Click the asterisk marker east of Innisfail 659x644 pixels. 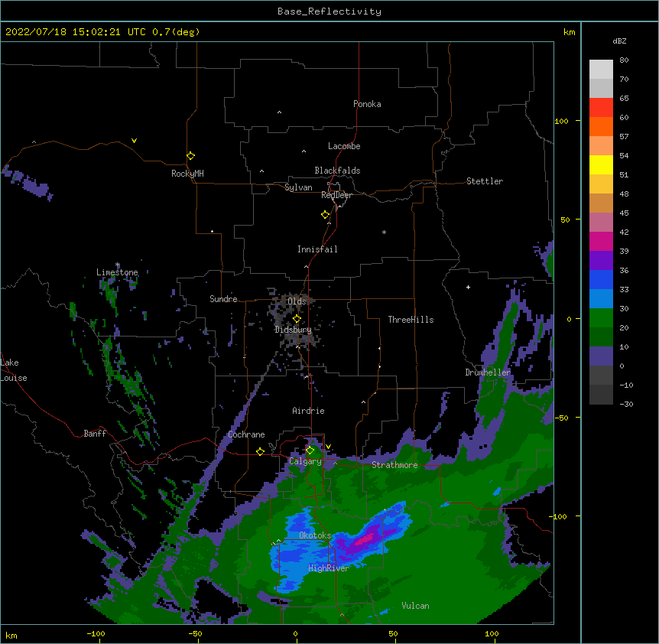tap(384, 232)
